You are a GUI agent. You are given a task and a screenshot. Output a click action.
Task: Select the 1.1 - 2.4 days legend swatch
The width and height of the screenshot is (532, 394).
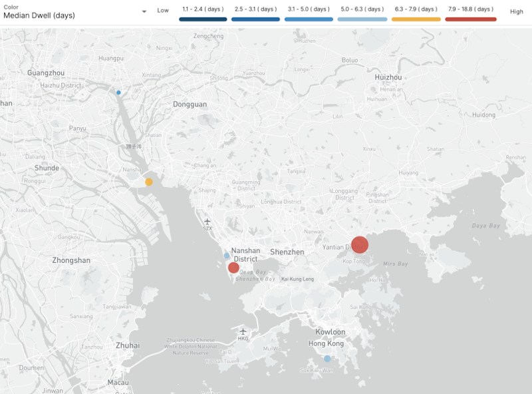click(x=203, y=19)
